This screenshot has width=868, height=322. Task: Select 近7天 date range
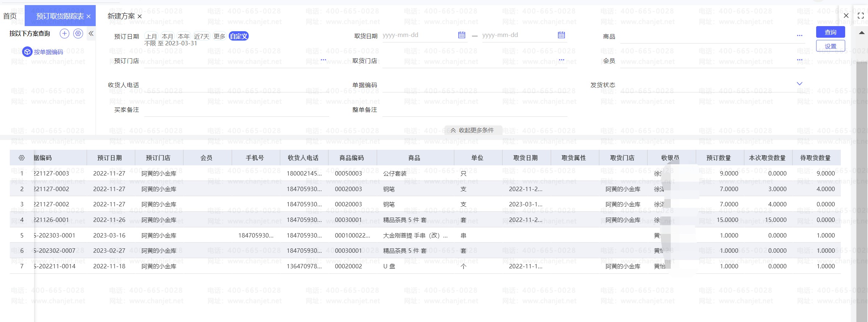pyautogui.click(x=202, y=36)
